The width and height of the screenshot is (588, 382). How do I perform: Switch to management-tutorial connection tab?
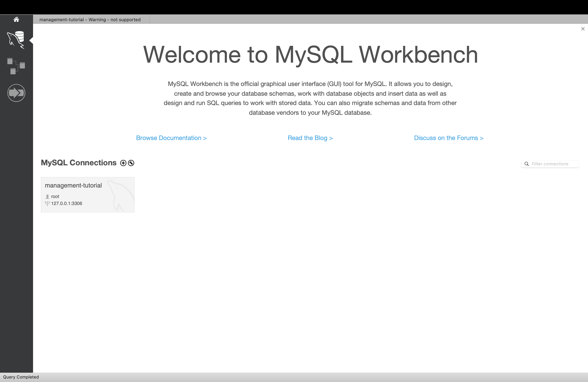pyautogui.click(x=90, y=19)
